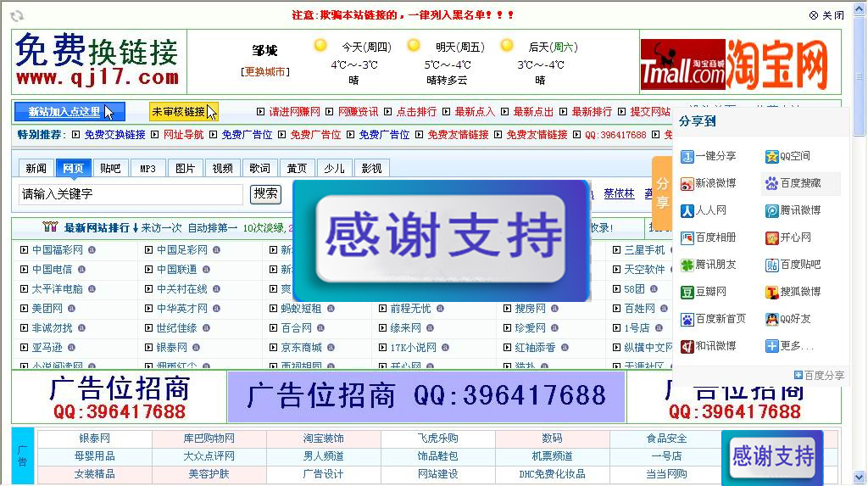Open the 提交网站 link
The width and height of the screenshot is (868, 486).
(x=650, y=112)
